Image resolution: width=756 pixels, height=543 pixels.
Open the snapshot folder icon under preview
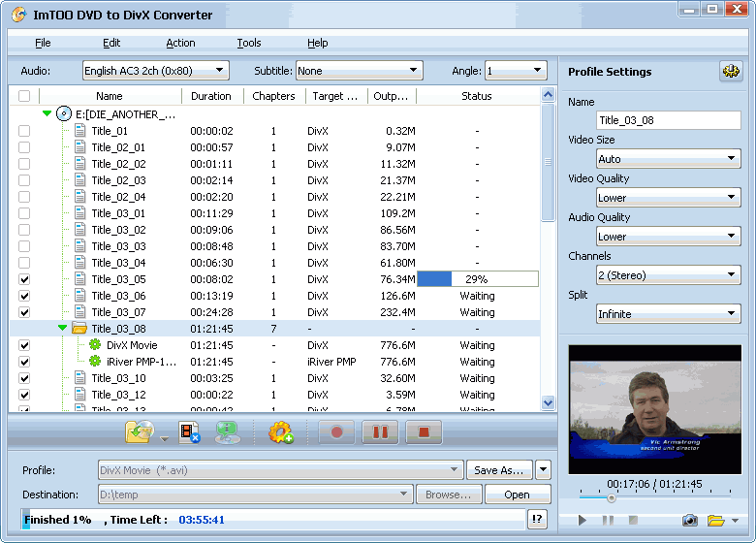[716, 521]
